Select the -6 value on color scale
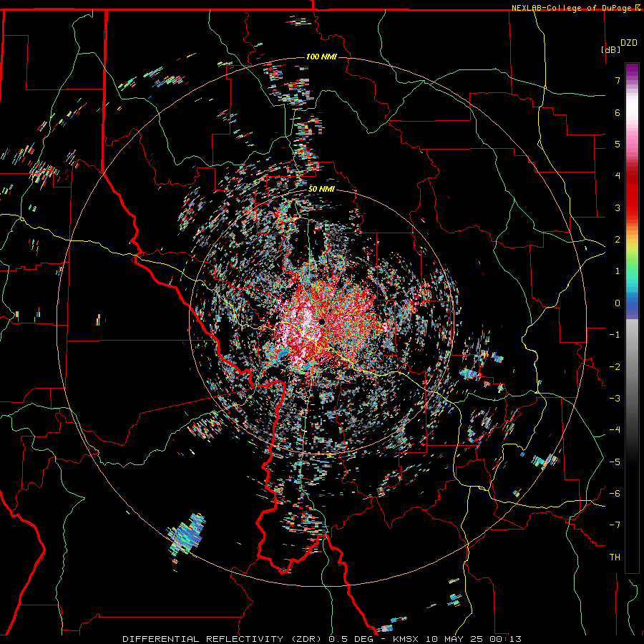The height and width of the screenshot is (644, 644). pyautogui.click(x=615, y=494)
